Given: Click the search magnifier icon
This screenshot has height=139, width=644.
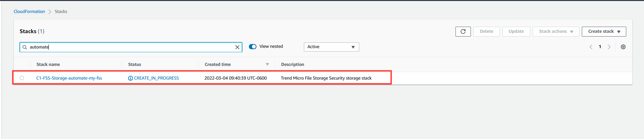Looking at the screenshot, I should click(x=25, y=47).
